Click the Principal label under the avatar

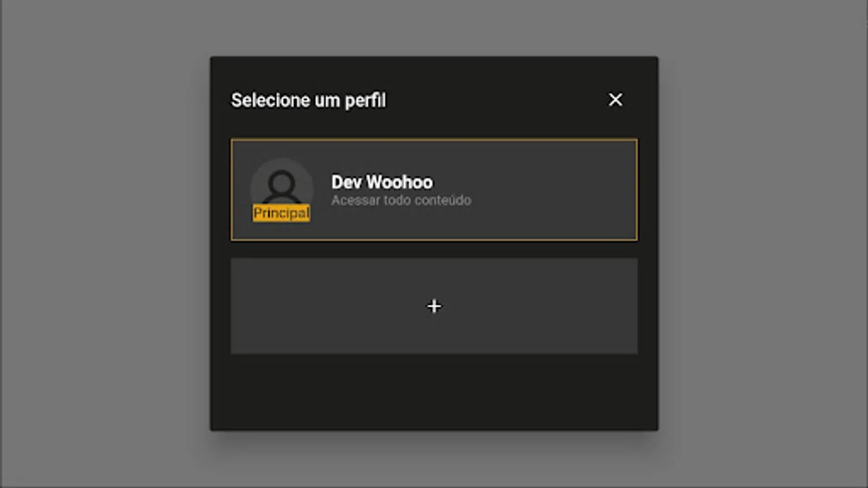[282, 213]
